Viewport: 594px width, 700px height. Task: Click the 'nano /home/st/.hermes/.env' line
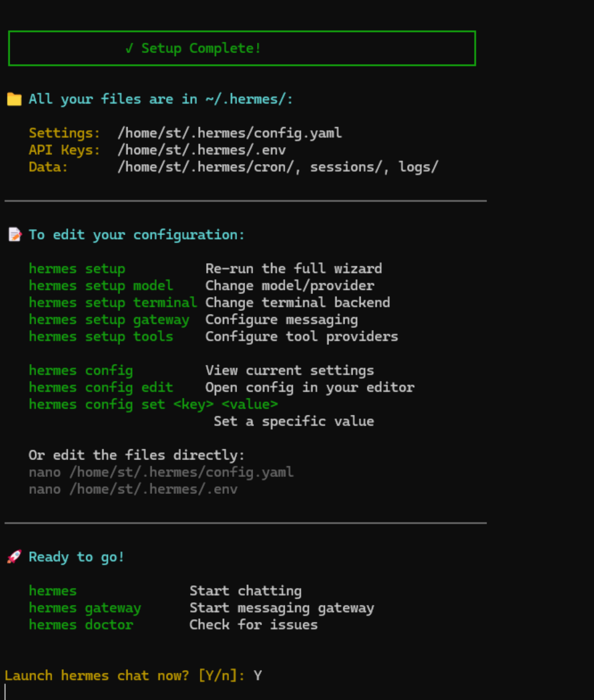133,489
